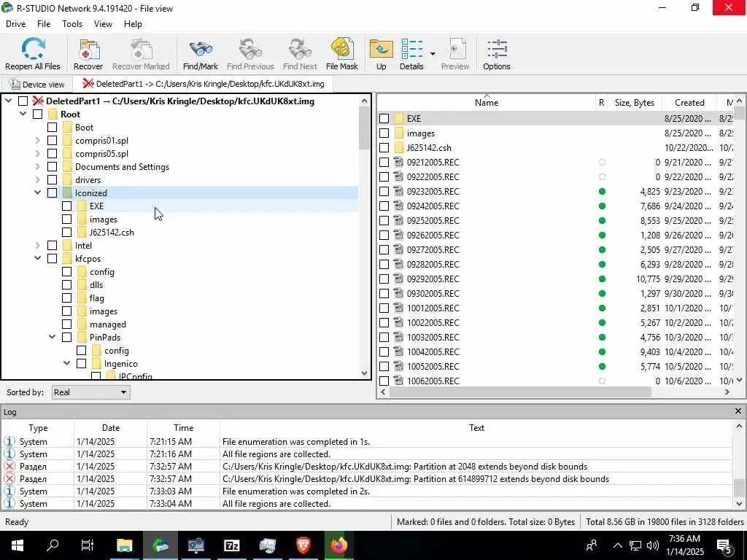Mark the 09232005.REC file checkbox
The image size is (747, 560).
pyautogui.click(x=384, y=192)
